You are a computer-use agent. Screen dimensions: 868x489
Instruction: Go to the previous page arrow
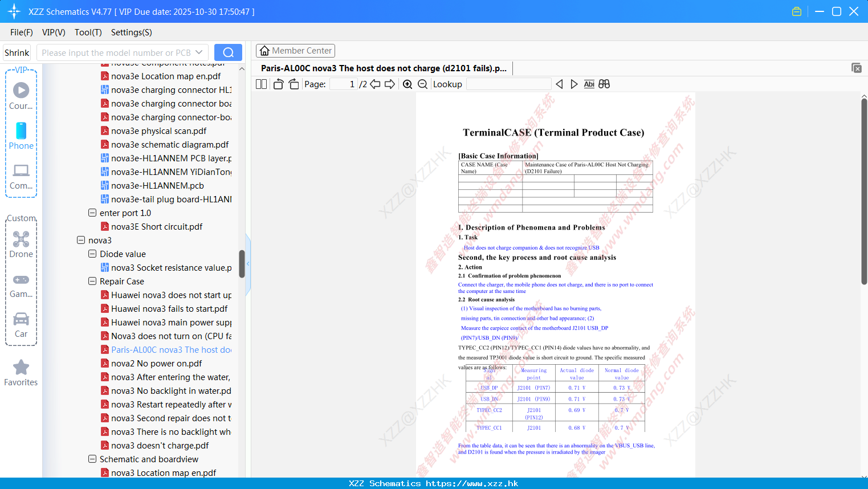(375, 84)
